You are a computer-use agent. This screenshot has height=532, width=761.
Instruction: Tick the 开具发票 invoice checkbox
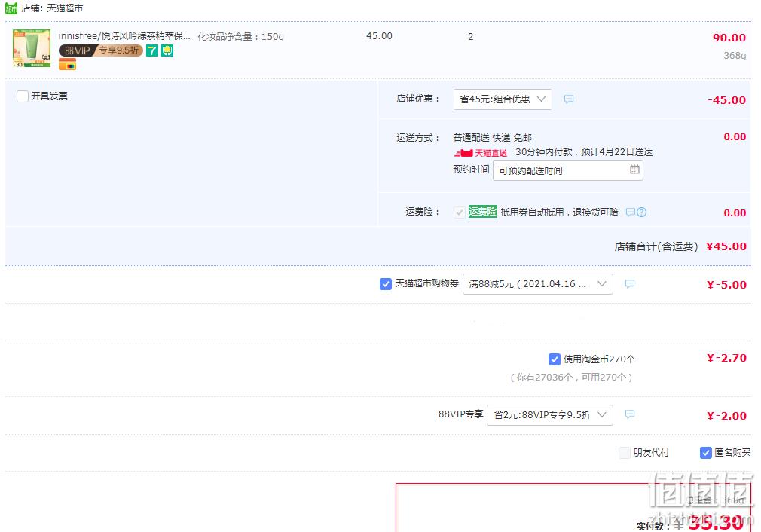23,96
